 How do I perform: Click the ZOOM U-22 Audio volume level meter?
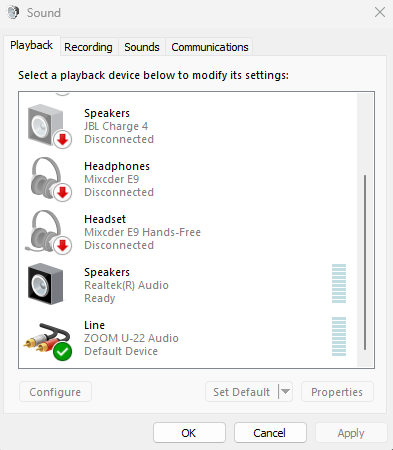339,336
